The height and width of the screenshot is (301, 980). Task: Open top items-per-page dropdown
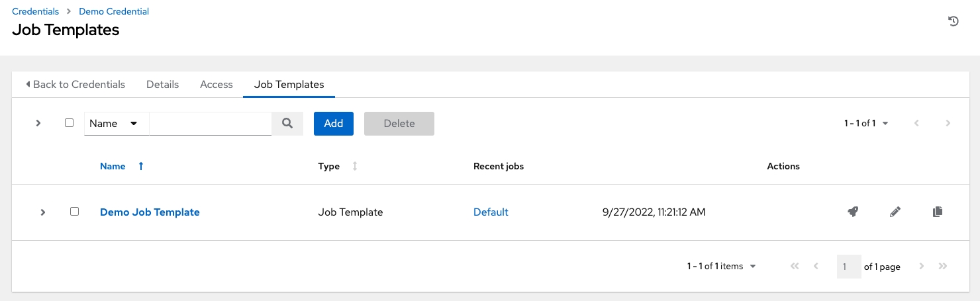tap(866, 124)
